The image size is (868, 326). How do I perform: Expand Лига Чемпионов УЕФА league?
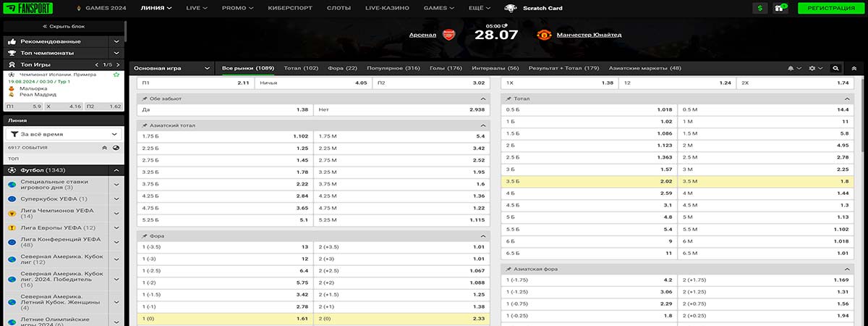116,213
